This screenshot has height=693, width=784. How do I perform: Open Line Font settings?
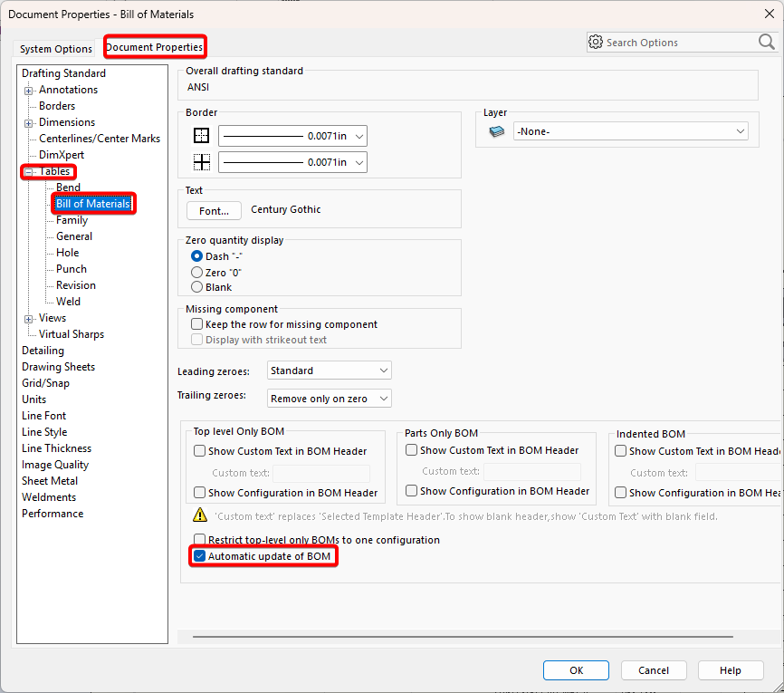pos(44,415)
